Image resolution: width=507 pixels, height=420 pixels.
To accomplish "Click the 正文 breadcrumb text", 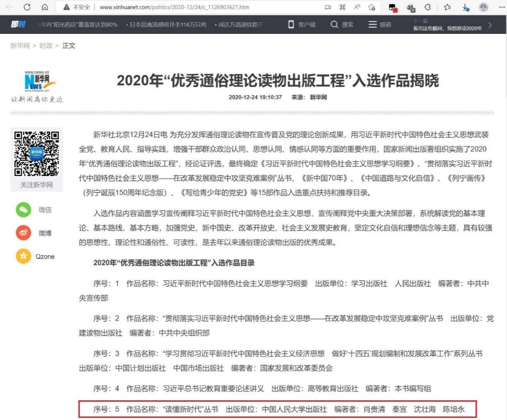I will coord(69,46).
